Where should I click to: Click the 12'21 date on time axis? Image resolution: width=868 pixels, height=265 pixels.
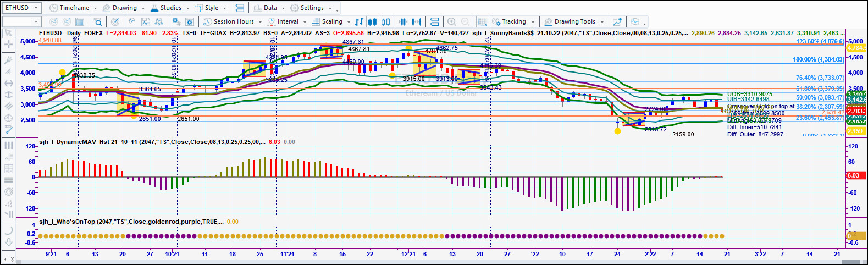408,254
